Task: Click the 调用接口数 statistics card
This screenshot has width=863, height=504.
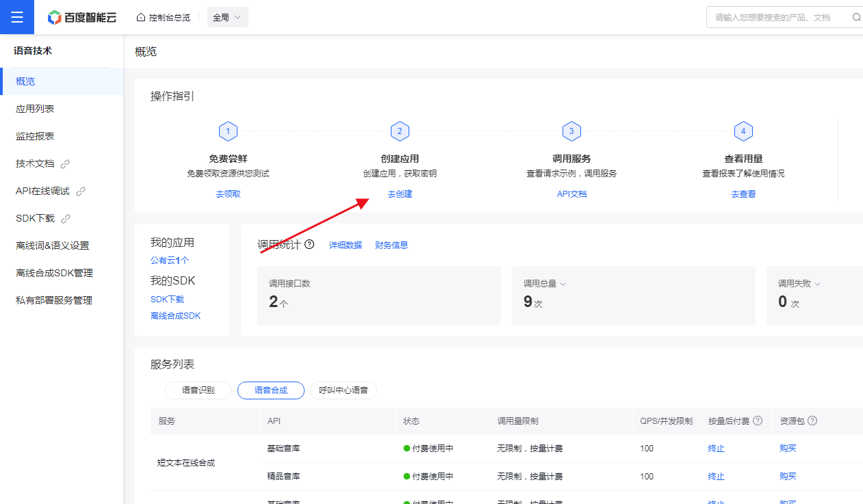Action: tap(379, 296)
